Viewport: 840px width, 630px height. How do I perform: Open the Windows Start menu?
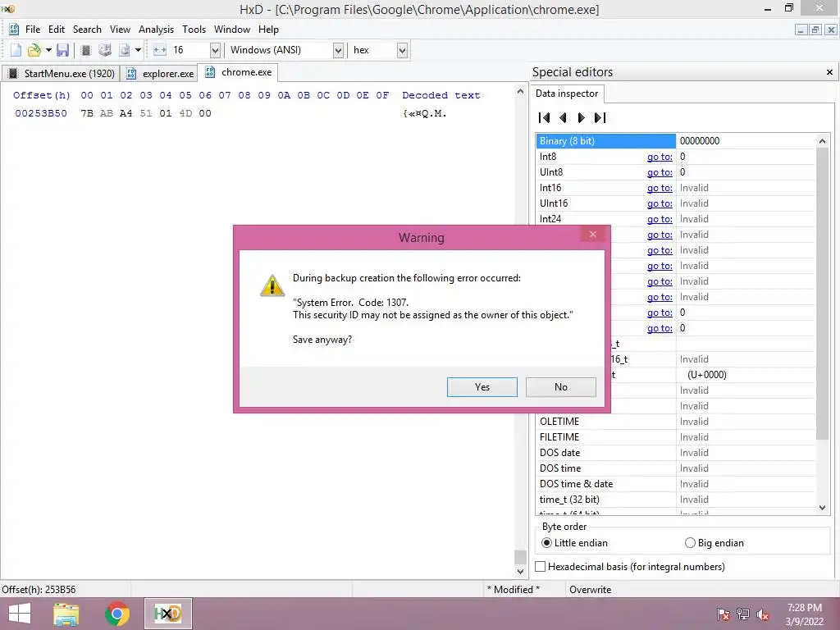20,614
